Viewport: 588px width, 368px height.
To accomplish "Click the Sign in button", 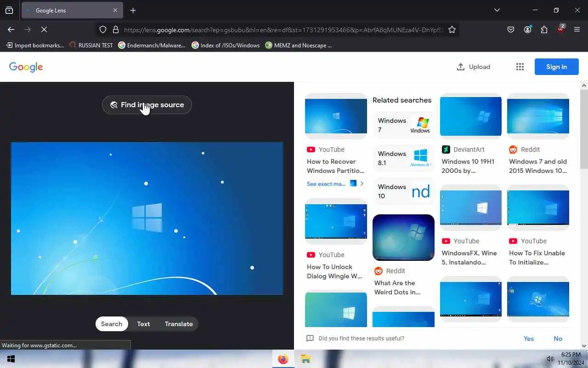I will click(x=556, y=67).
